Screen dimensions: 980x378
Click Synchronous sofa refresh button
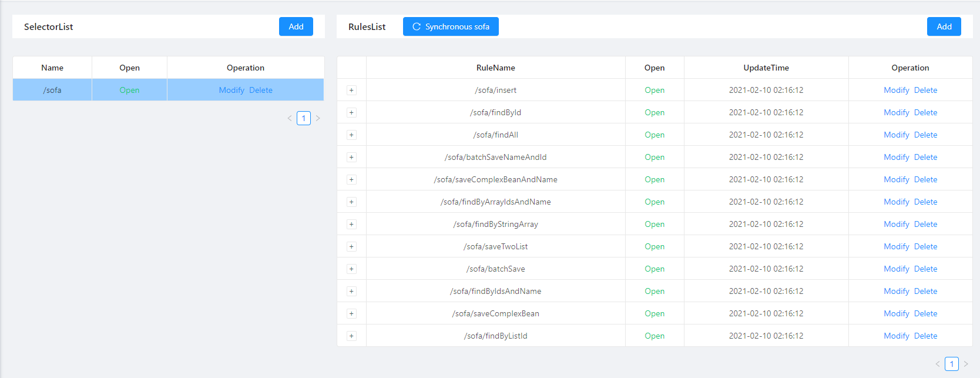click(451, 26)
